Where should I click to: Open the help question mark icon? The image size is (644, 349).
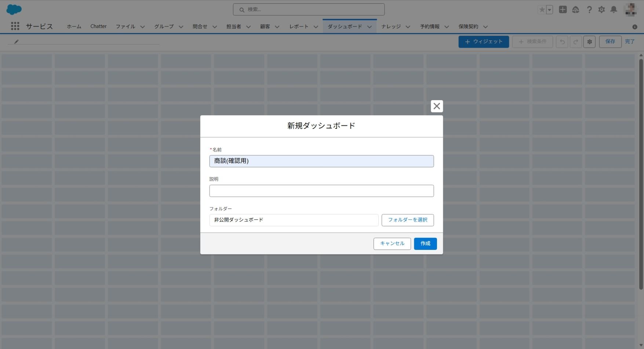pos(589,10)
